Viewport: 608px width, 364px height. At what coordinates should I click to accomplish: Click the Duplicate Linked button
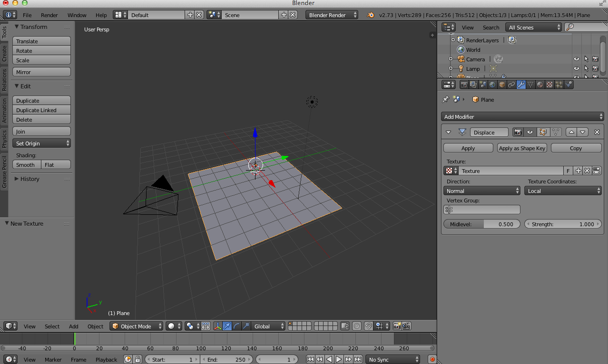click(41, 110)
